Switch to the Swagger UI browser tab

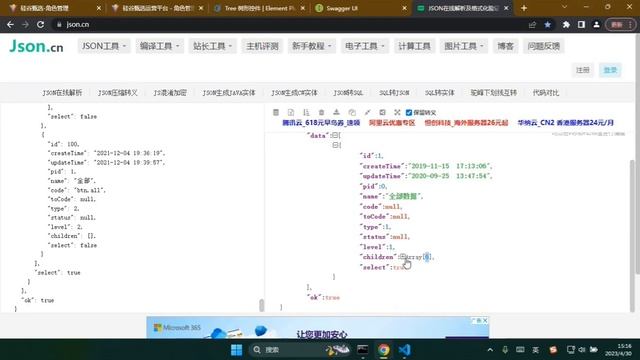click(360, 8)
